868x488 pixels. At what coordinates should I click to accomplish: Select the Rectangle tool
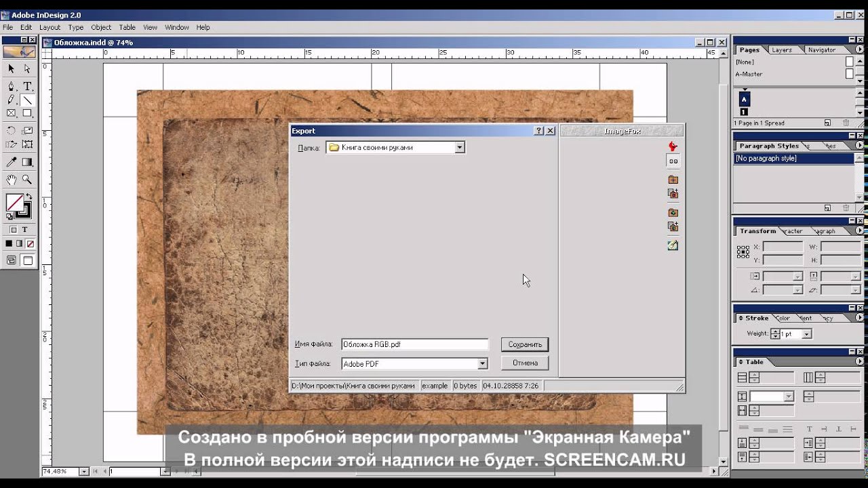[27, 113]
